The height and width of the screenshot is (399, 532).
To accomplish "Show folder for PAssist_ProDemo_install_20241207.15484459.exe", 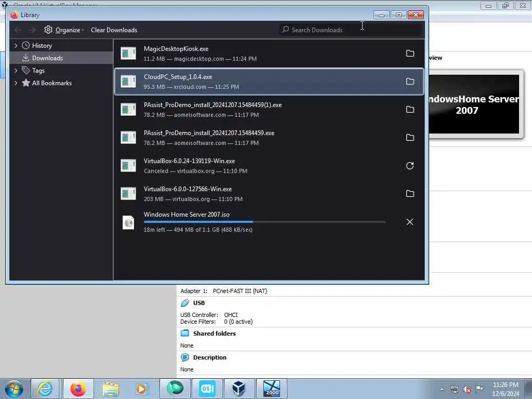I will pos(410,138).
